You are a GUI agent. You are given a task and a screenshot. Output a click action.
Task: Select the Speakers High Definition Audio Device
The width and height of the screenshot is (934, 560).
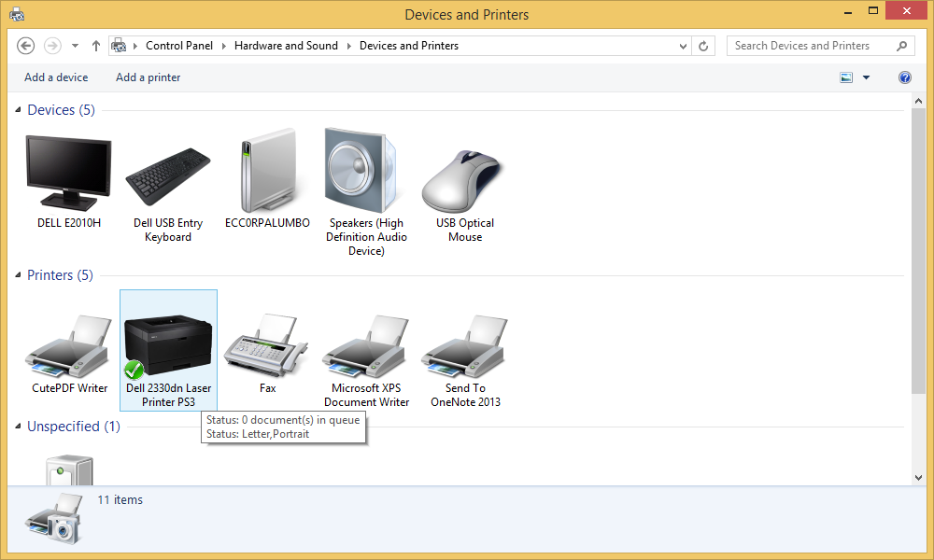[366, 173]
